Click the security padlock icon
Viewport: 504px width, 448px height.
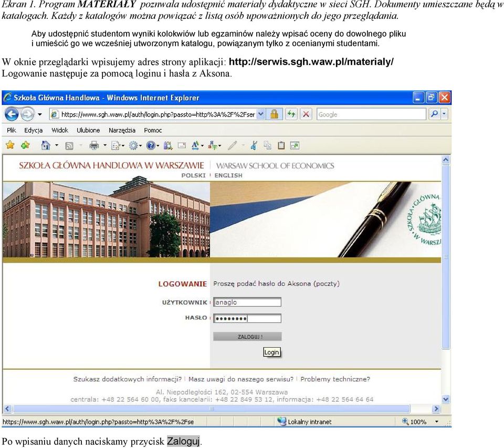coord(274,114)
